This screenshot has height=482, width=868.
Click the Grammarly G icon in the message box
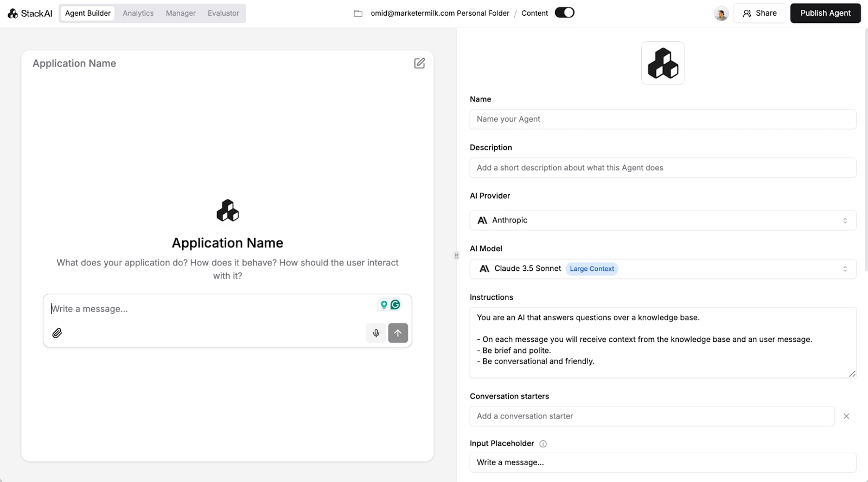point(395,305)
